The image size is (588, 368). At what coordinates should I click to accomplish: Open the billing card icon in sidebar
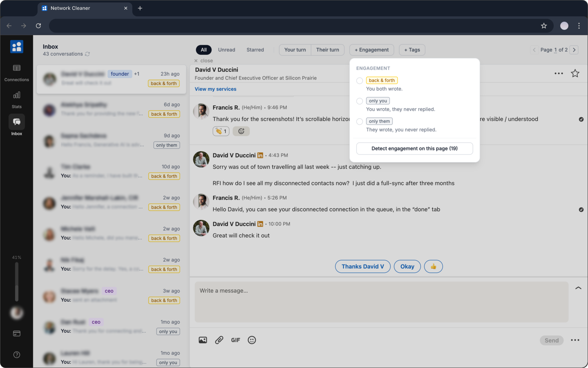pos(17,334)
